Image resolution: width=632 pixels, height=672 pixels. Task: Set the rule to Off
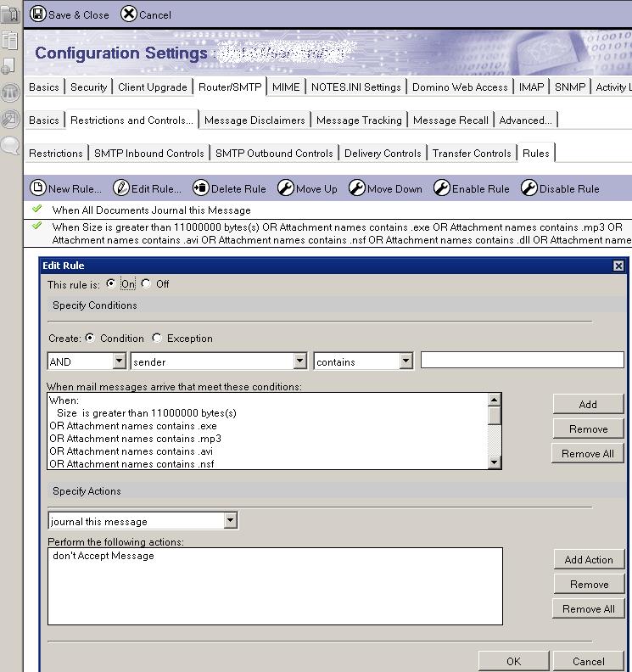point(146,283)
